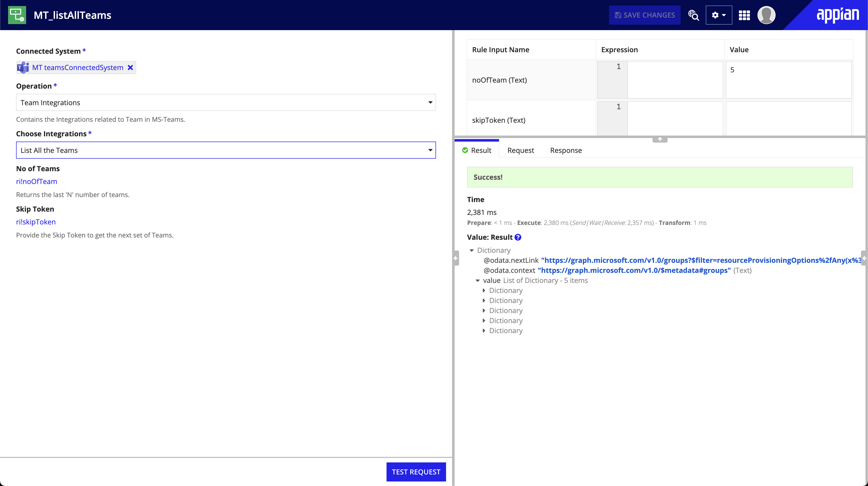The width and height of the screenshot is (868, 486).
Task: Click the Value: Result help icon
Action: [518, 237]
